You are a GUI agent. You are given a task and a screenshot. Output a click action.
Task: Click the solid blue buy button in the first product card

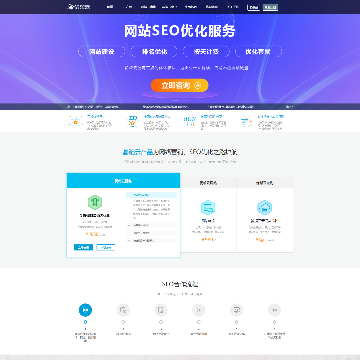pyautogui.click(x=83, y=247)
